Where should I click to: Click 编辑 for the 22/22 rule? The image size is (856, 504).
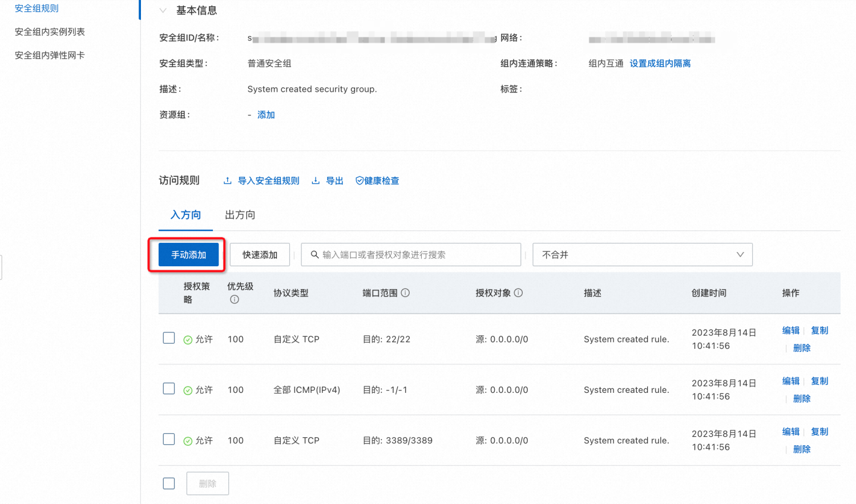click(x=791, y=331)
